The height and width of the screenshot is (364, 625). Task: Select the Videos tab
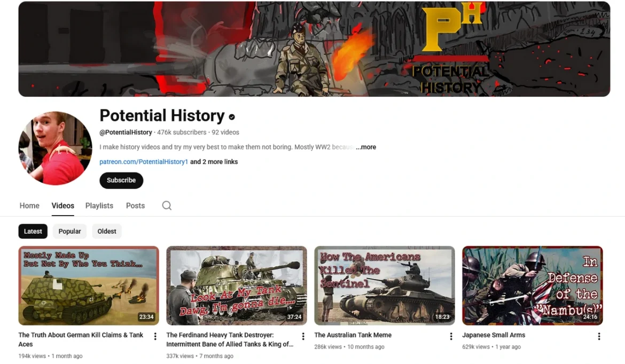point(62,206)
